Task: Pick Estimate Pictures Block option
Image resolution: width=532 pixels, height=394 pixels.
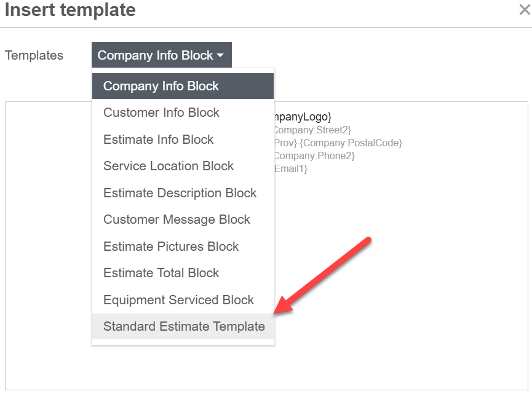Action: (x=183, y=246)
